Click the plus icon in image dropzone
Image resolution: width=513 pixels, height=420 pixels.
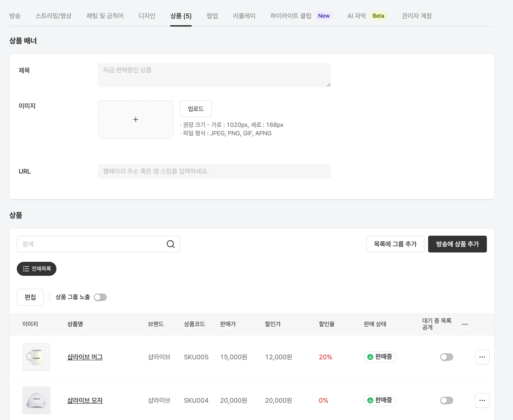coord(136,119)
